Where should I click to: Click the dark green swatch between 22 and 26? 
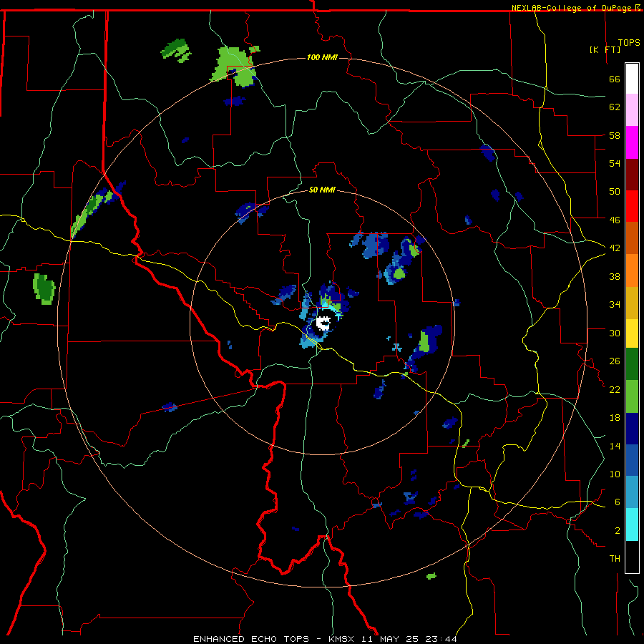tap(632, 364)
